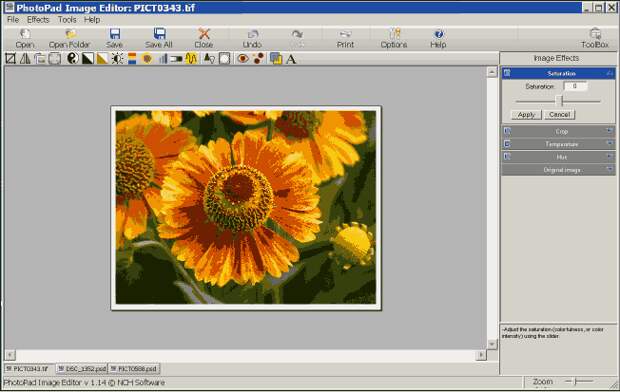Toggle the Crop effect's left icon

click(507, 131)
